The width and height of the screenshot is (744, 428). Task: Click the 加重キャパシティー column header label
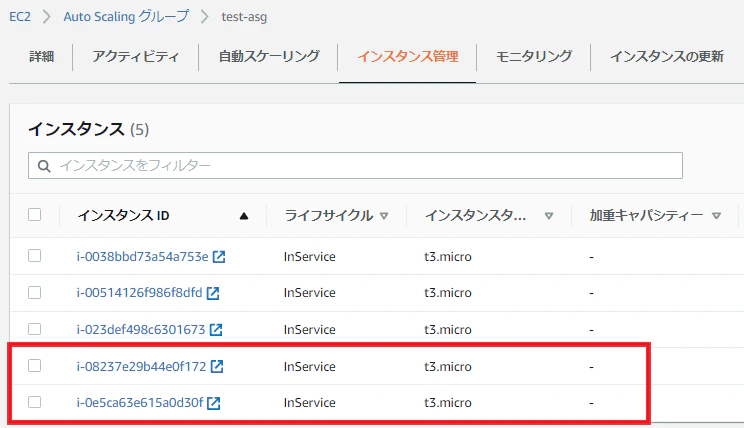pos(646,216)
